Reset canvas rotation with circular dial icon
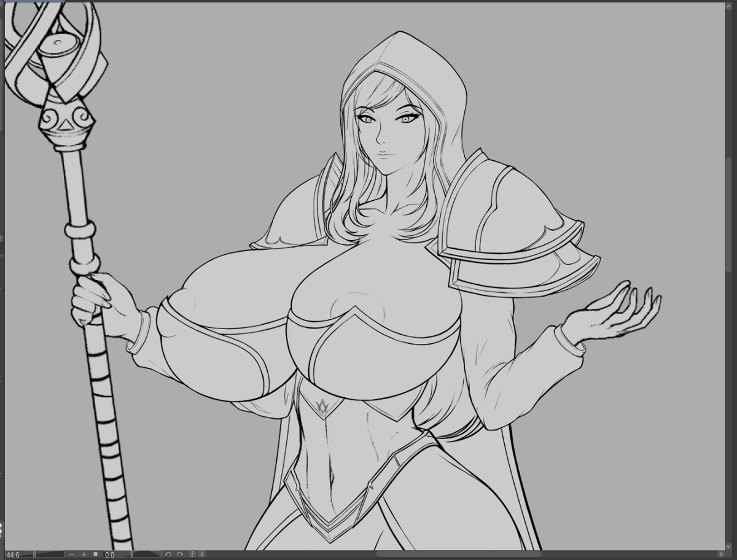Image resolution: width=737 pixels, height=560 pixels. (192, 554)
